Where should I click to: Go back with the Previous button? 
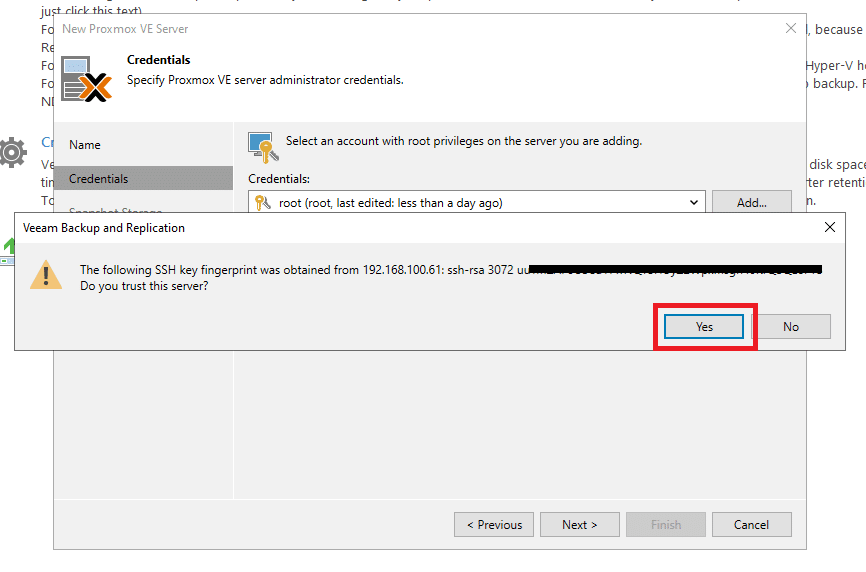coord(494,525)
